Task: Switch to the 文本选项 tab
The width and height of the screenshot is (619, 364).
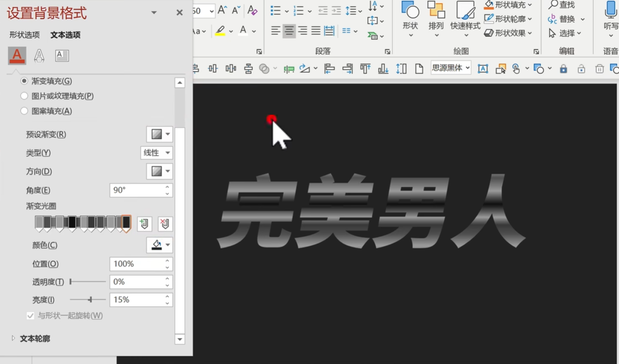Action: (65, 35)
